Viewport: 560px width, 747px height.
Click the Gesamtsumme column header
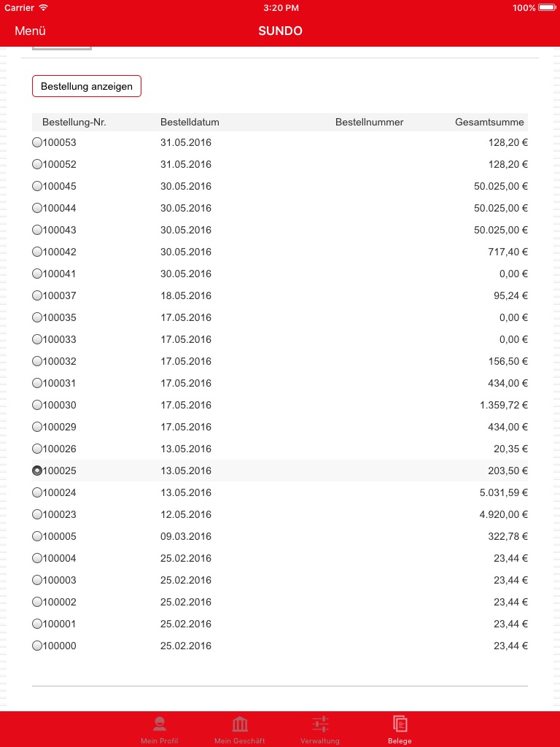pos(490,123)
